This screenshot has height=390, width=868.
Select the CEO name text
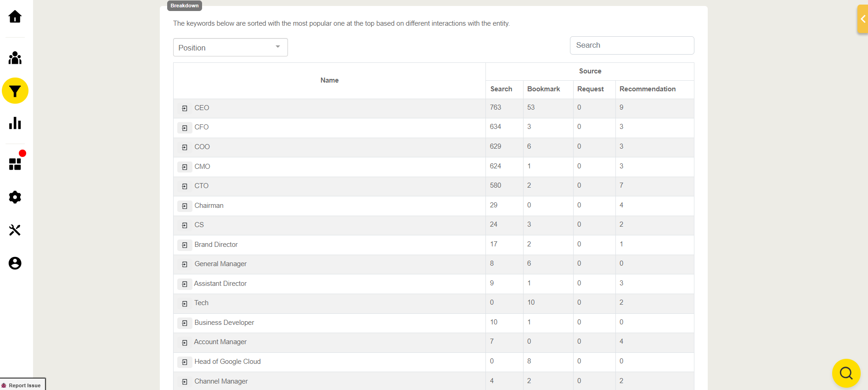click(x=202, y=108)
